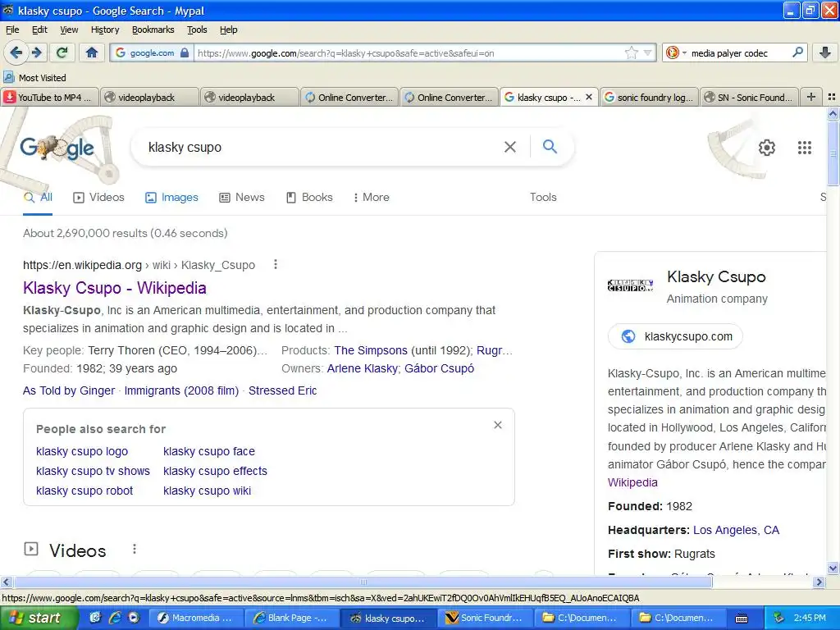840x630 pixels.
Task: Click the vertical scrollbar down arrow
Action: pos(833,568)
